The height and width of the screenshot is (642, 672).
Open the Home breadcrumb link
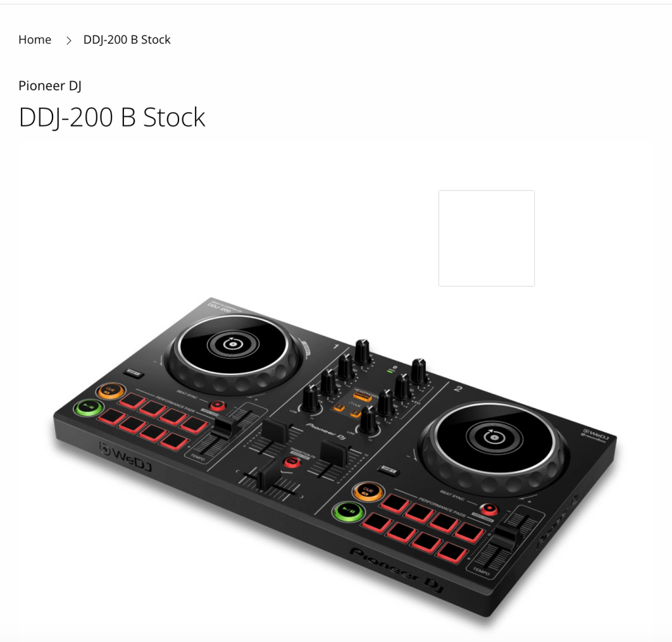35,40
